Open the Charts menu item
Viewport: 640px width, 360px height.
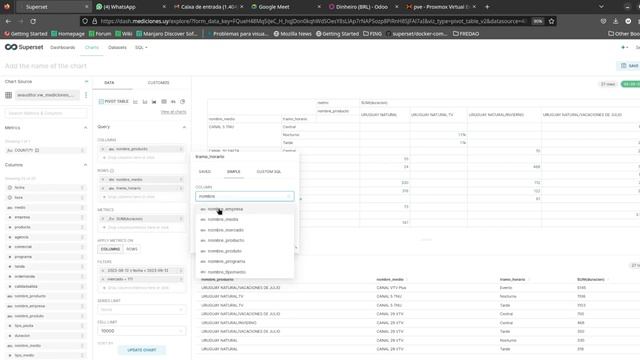92,47
